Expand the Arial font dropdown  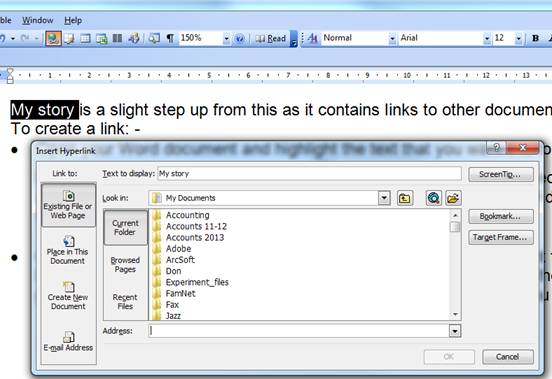point(487,38)
